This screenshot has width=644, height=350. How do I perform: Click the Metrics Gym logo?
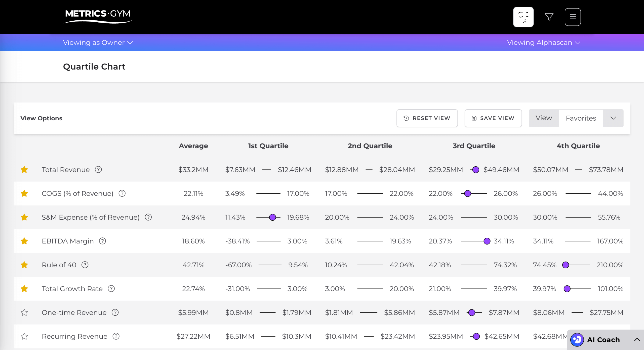[x=98, y=16]
